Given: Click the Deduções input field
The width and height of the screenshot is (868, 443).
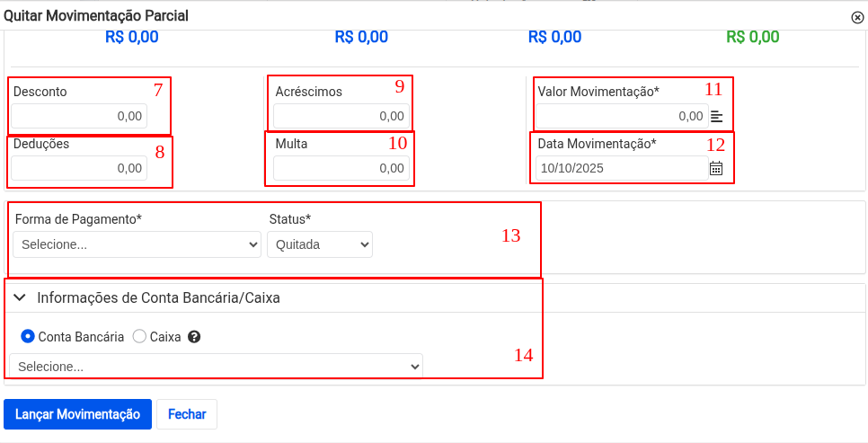Looking at the screenshot, I should [79, 168].
